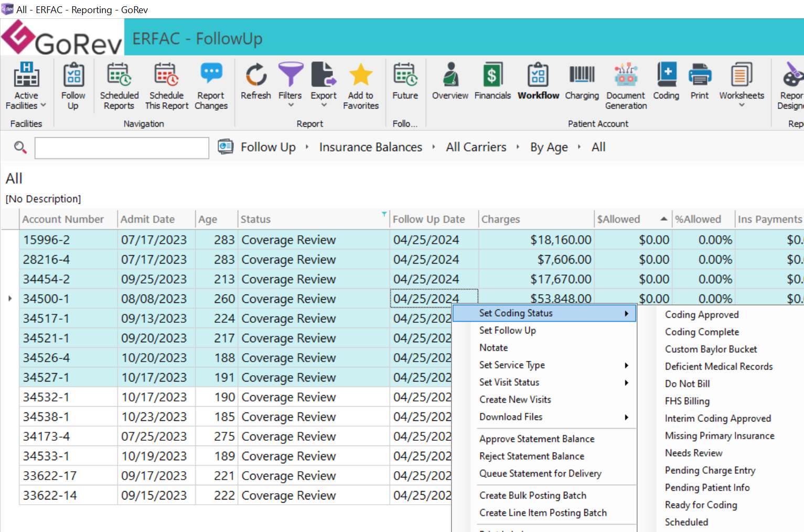Open Set Visit Status submenu

[544, 382]
